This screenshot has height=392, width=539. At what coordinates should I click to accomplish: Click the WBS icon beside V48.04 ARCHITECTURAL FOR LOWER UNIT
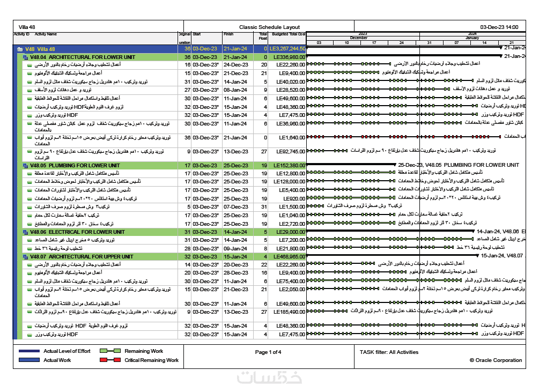coord(25,57)
